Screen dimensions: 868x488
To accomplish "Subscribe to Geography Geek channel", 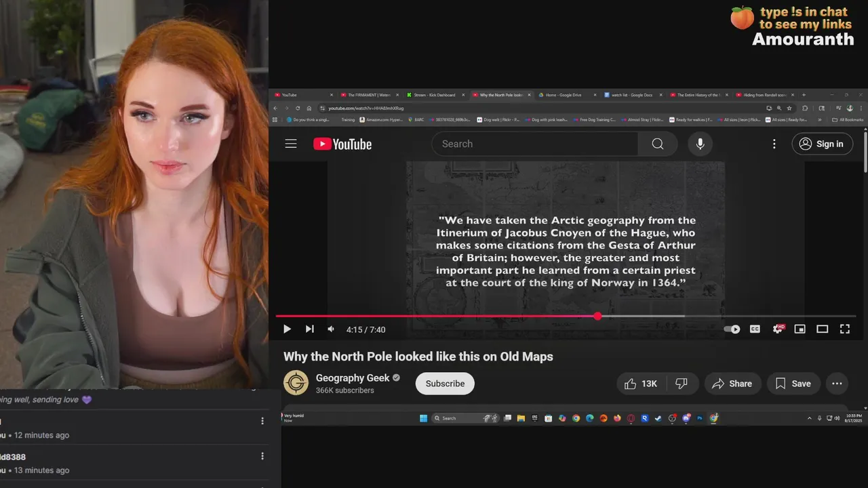I will pyautogui.click(x=445, y=384).
